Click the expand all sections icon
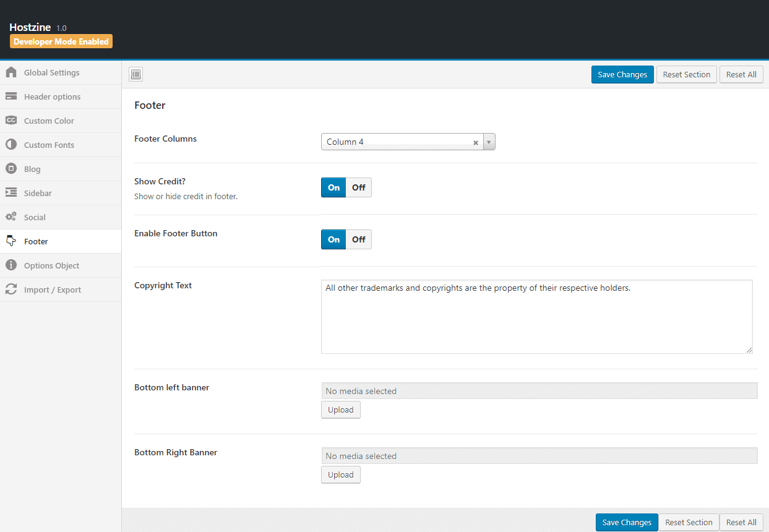The image size is (769, 532). click(136, 74)
